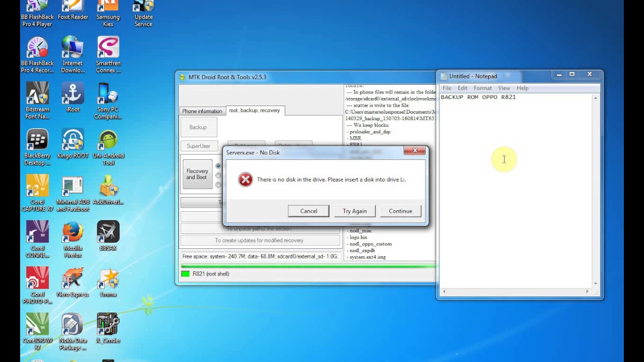Screen dimensions: 644x362
Task: Click the Backup button in MTK Droid
Action: pyautogui.click(x=198, y=127)
